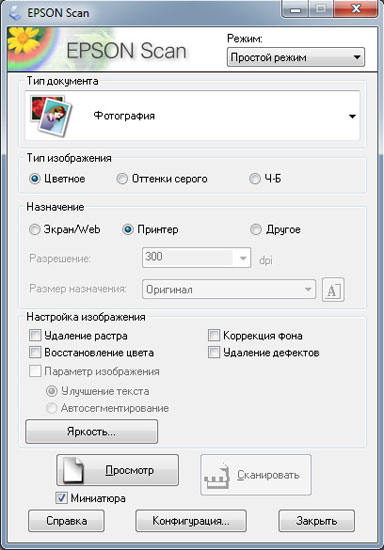Close the window with the title bar X
The image size is (384, 550).
(x=356, y=9)
